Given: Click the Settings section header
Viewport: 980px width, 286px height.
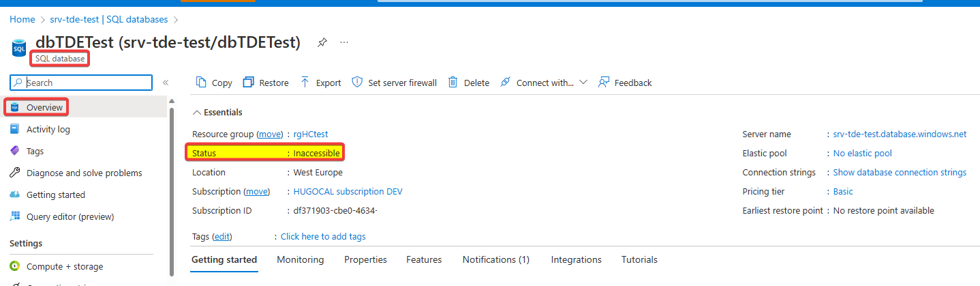Looking at the screenshot, I should tap(26, 243).
